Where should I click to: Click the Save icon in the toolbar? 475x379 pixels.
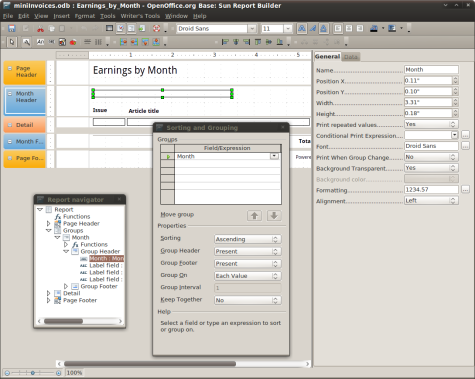coord(12,29)
